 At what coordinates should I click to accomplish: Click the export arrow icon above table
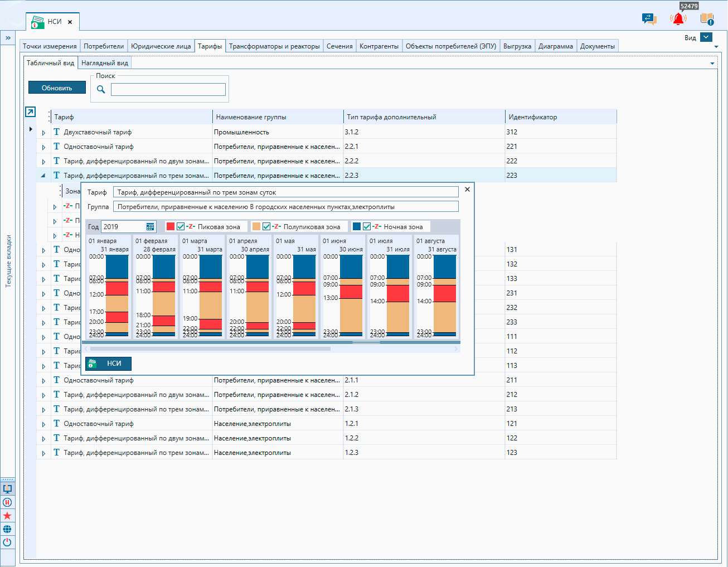click(30, 112)
